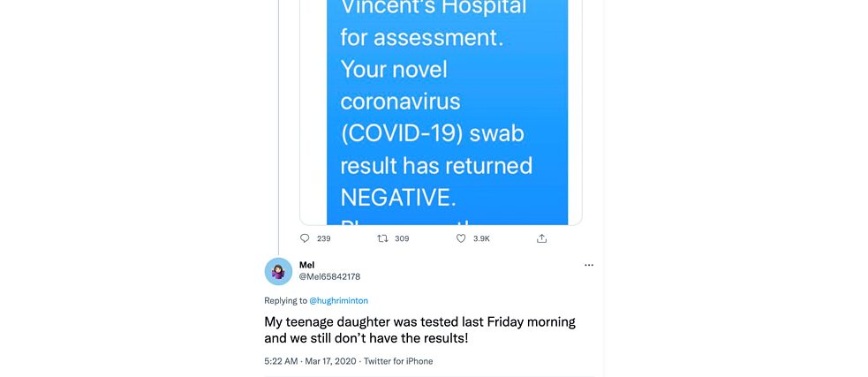Click the tweet text about teenage daughter

tap(419, 329)
